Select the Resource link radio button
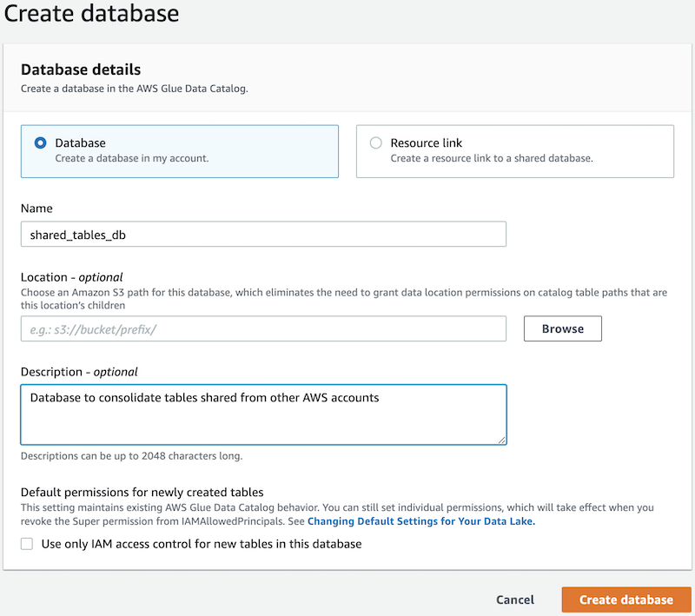695x616 pixels. pos(375,143)
